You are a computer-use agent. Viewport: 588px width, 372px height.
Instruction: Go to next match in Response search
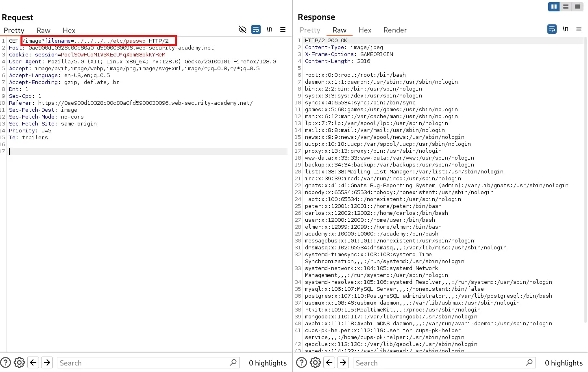click(x=343, y=362)
